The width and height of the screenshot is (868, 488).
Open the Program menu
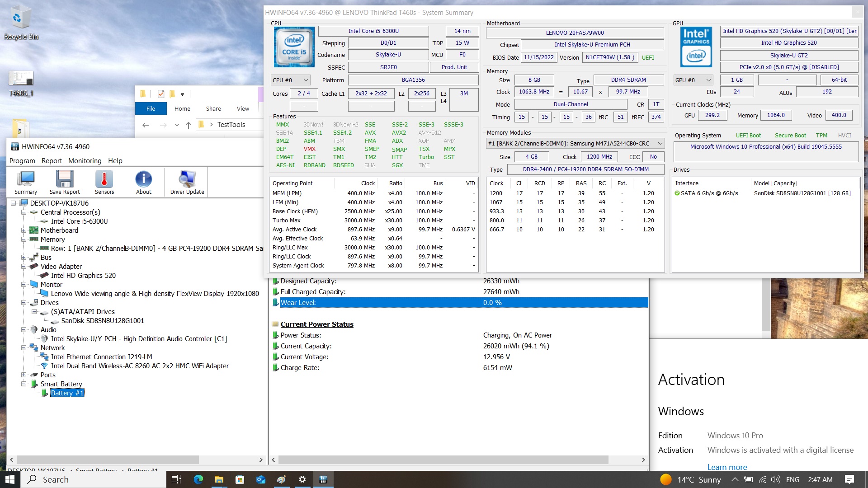(x=22, y=161)
